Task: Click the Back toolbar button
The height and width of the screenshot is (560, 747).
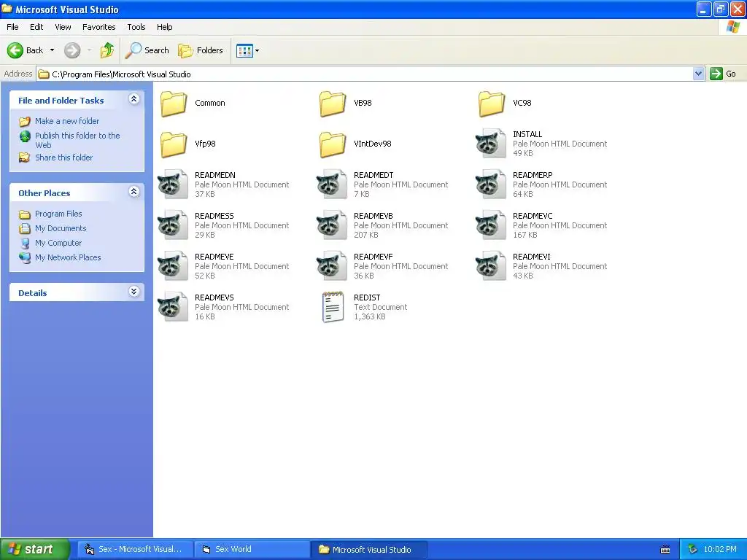Action: pos(26,50)
